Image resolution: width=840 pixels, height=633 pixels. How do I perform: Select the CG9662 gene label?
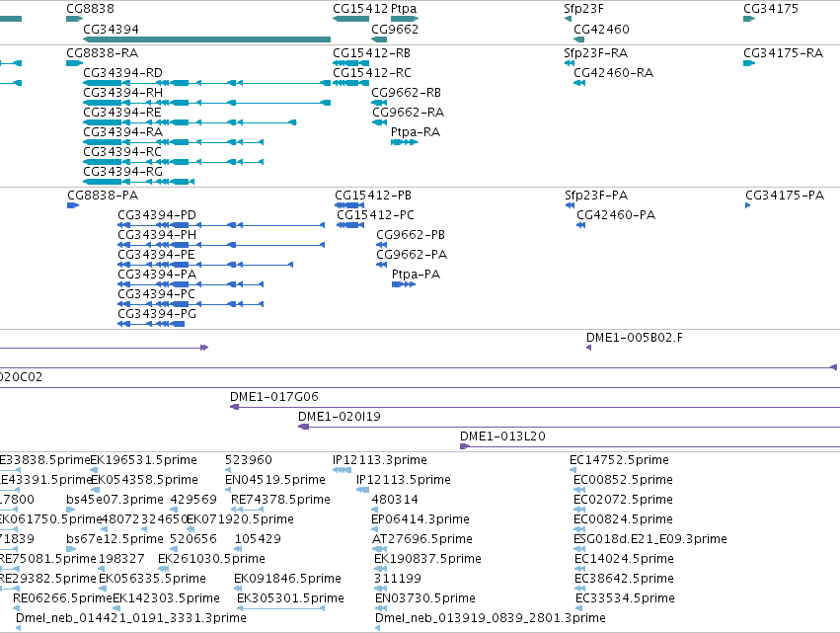[x=395, y=29]
